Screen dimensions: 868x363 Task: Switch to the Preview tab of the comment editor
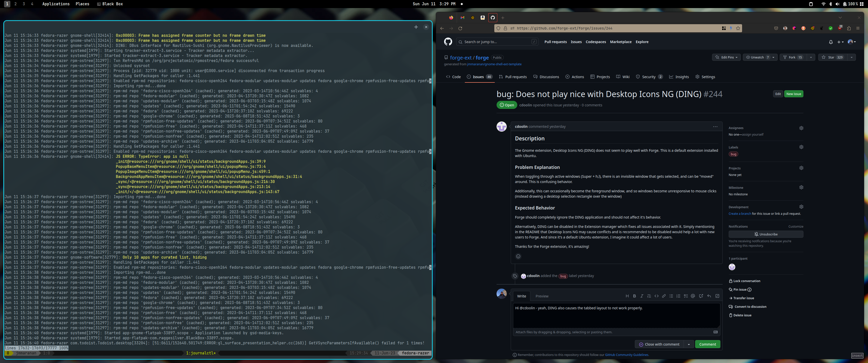(542, 296)
